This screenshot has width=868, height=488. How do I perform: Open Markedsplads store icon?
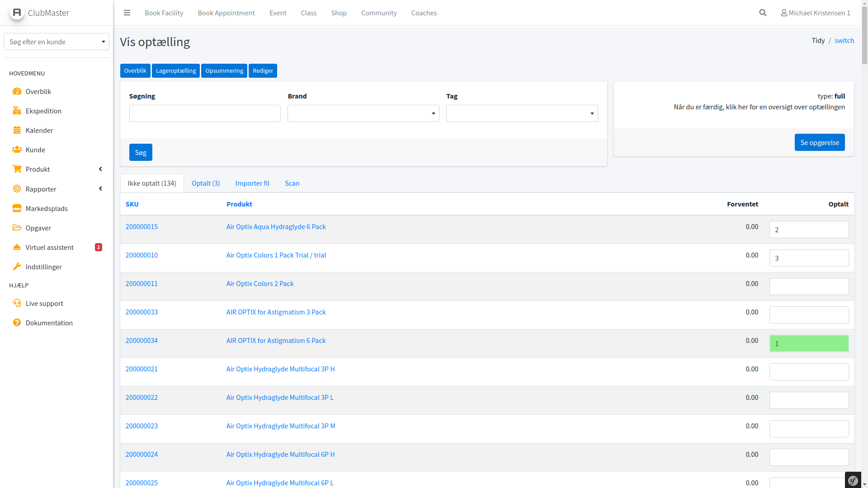coord(17,208)
